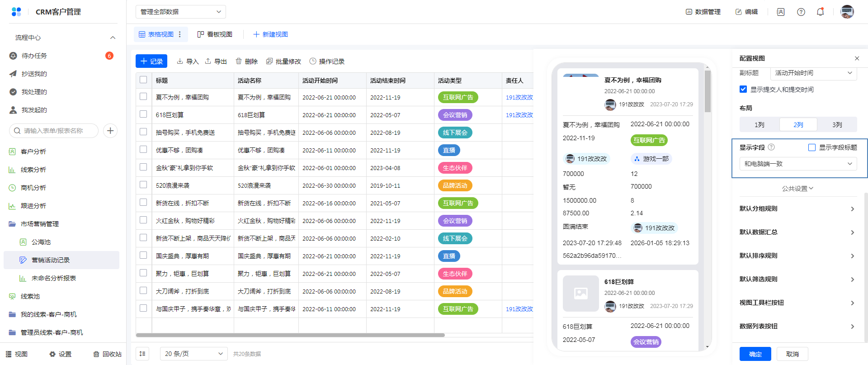This screenshot has width=868, height=365.
Task: Uncheck show submitter and submit time
Action: (x=743, y=89)
